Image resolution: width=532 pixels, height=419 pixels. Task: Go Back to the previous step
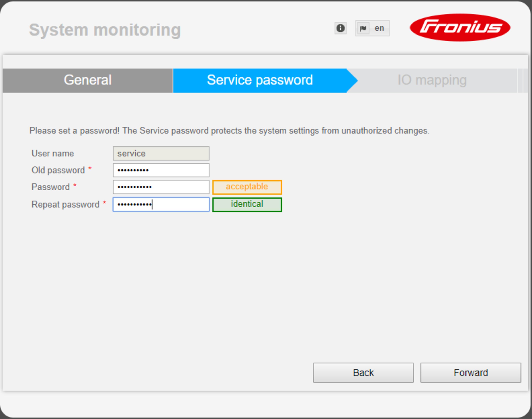click(x=363, y=373)
